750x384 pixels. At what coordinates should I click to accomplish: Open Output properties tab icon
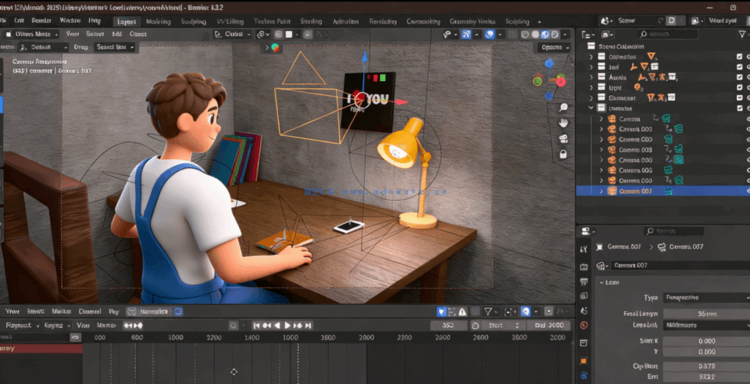point(584,281)
